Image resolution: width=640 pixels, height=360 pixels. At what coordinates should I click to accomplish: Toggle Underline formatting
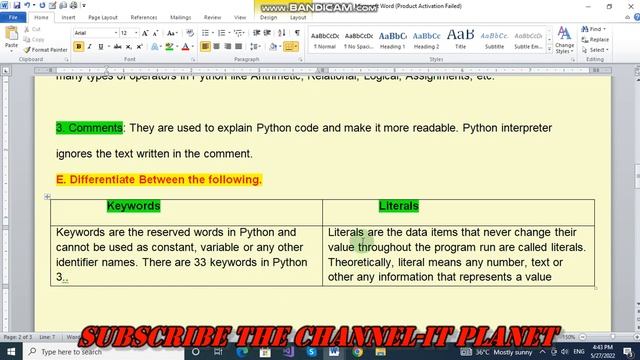pos(100,47)
